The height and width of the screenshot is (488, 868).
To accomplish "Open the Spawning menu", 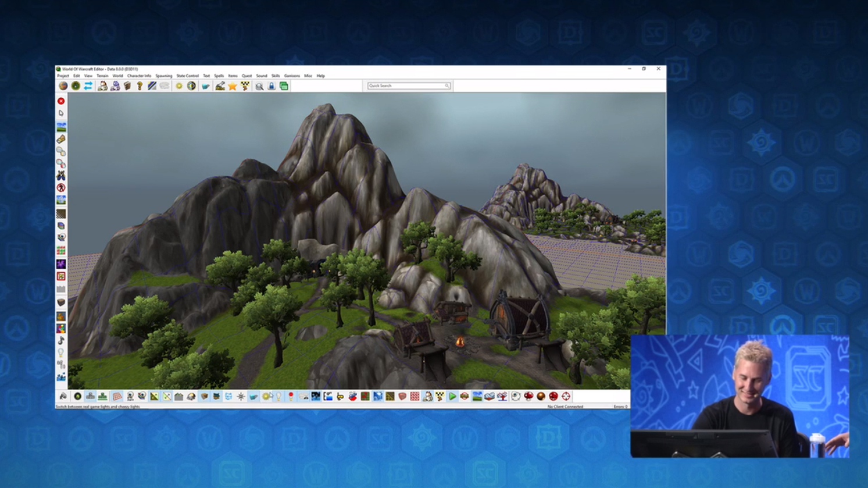I will pos(163,76).
